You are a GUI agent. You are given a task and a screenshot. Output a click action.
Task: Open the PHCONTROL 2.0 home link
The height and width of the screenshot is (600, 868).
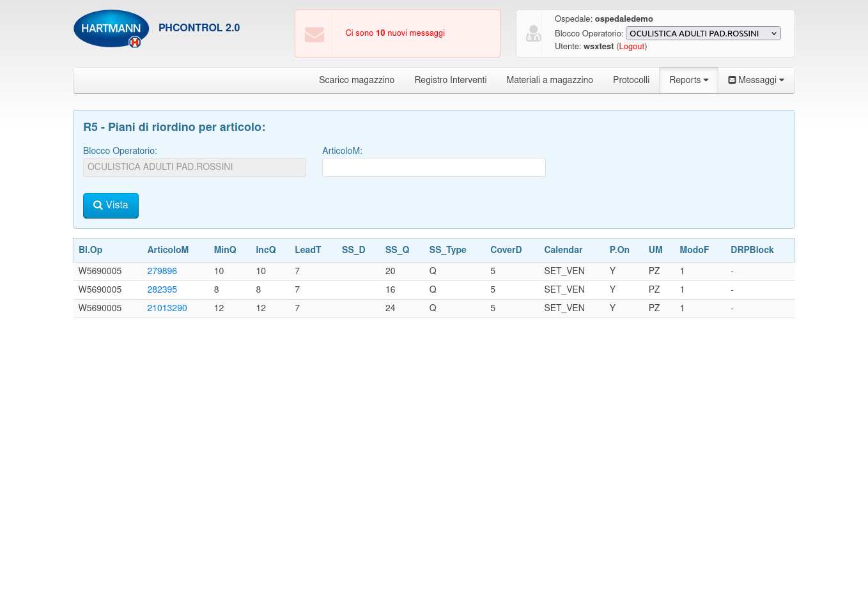tap(199, 28)
